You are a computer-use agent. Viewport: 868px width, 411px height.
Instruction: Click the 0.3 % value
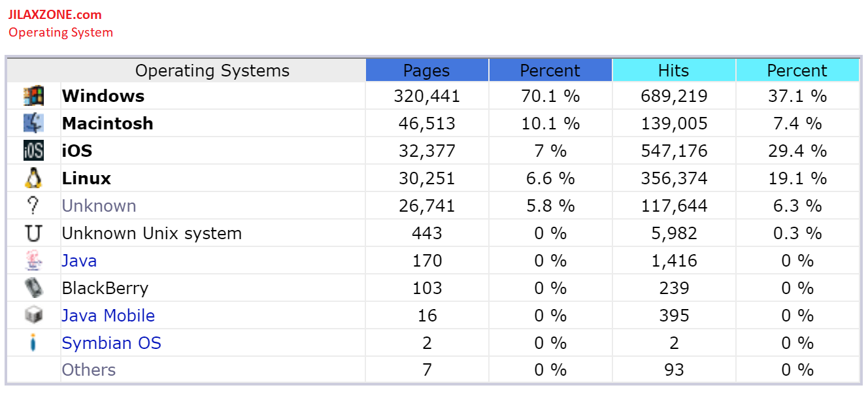[x=797, y=233]
